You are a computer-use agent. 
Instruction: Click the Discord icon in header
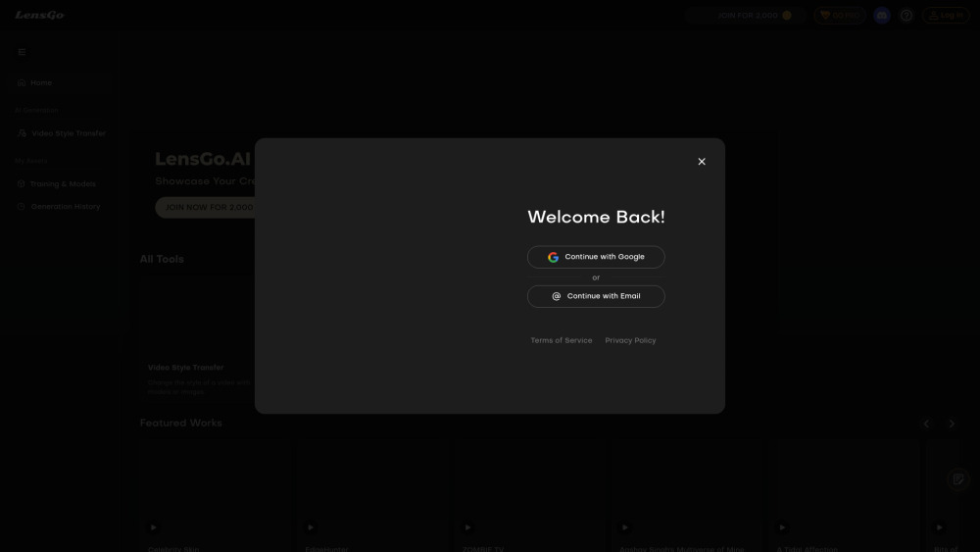tap(882, 16)
